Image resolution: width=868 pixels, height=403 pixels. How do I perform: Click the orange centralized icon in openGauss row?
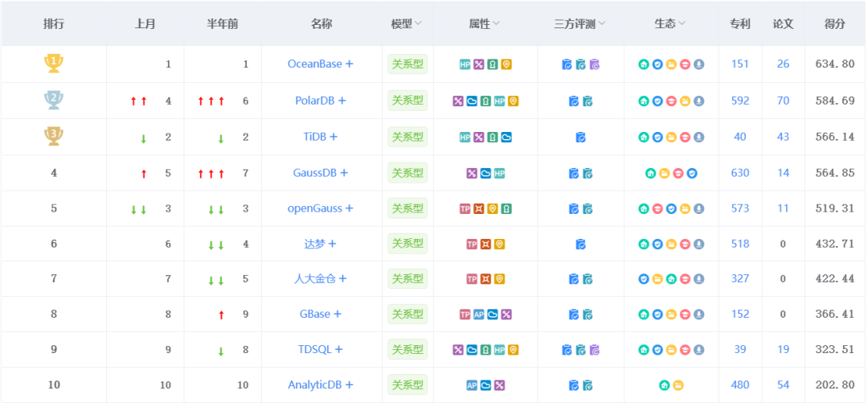point(479,209)
